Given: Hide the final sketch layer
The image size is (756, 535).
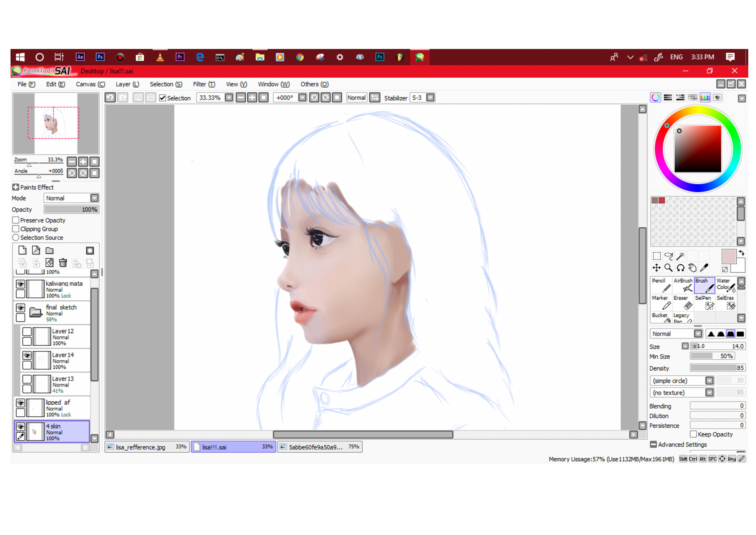Looking at the screenshot, I should pyautogui.click(x=20, y=308).
